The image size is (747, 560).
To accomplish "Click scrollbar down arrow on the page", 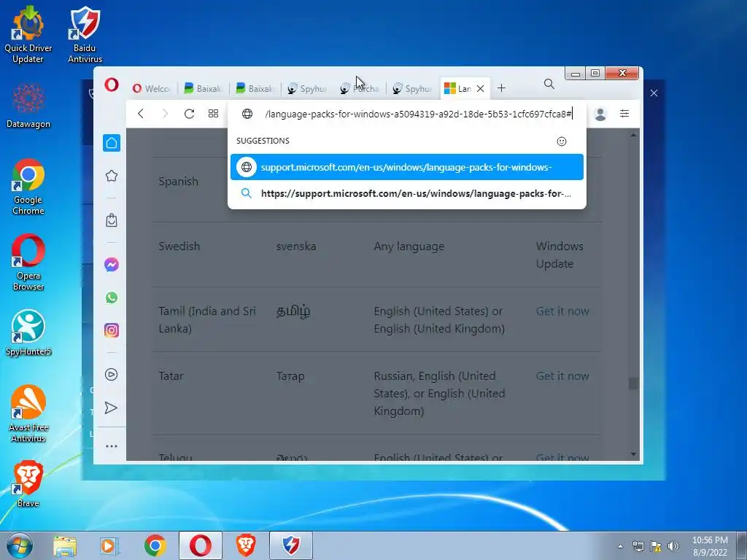I will click(x=633, y=454).
